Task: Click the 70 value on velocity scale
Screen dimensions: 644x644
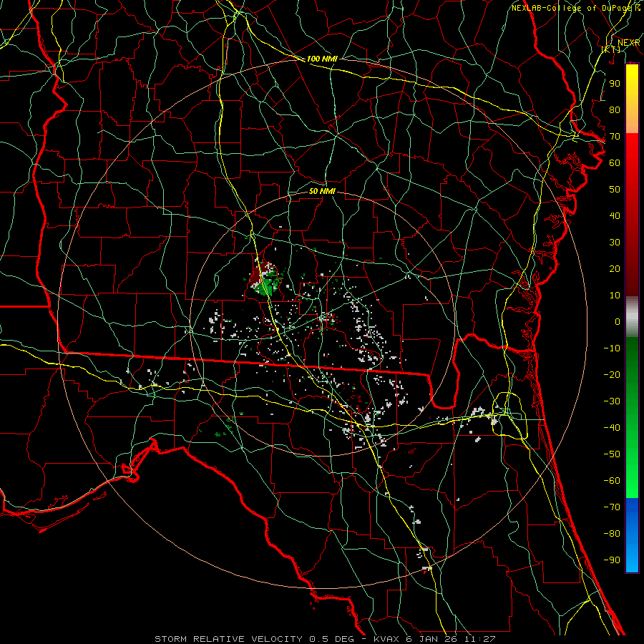Action: (615, 137)
